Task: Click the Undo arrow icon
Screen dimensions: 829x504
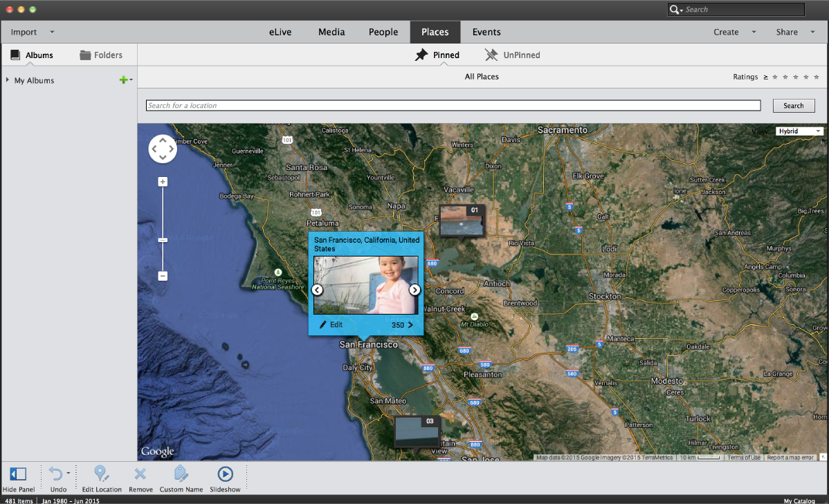Action: [55, 474]
